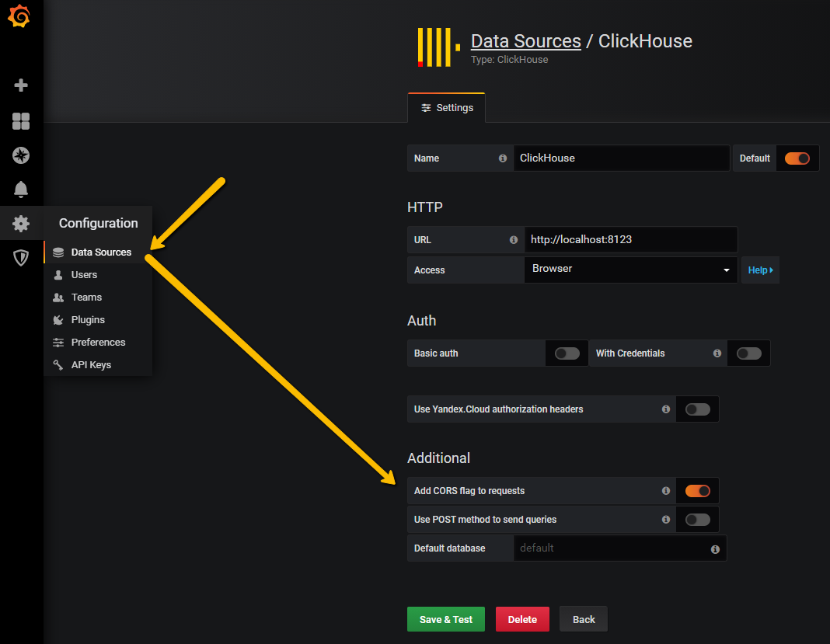The height and width of the screenshot is (644, 830).
Task: Focus the Name input field
Action: (622, 158)
